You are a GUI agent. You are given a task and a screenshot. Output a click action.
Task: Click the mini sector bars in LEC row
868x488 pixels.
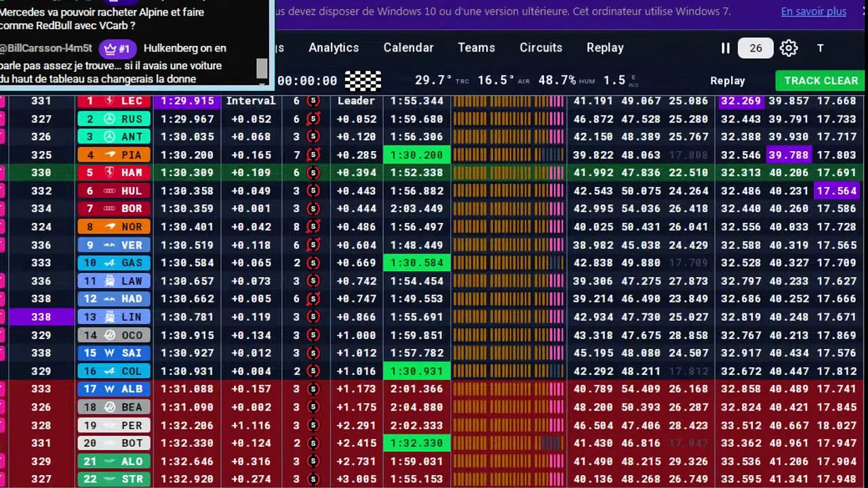click(508, 101)
